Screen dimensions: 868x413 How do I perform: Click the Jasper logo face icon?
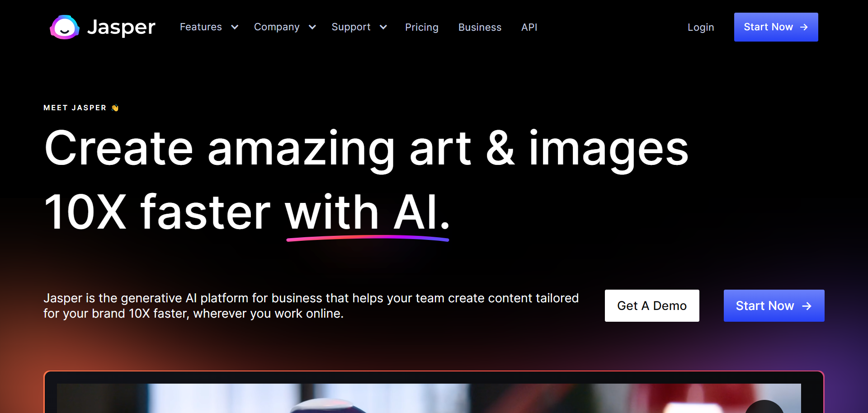(x=65, y=27)
